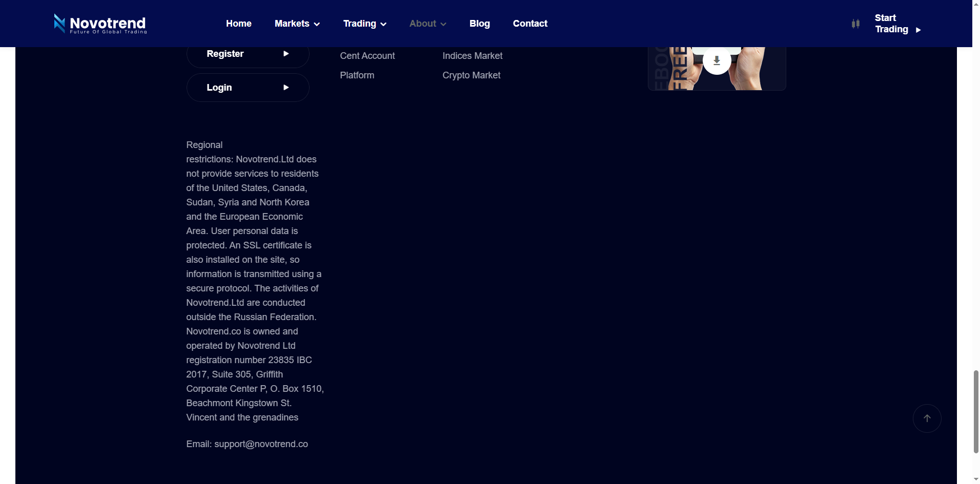980x484 pixels.
Task: Click the Regional restrictions disclaimer paragraph
Action: click(x=255, y=281)
